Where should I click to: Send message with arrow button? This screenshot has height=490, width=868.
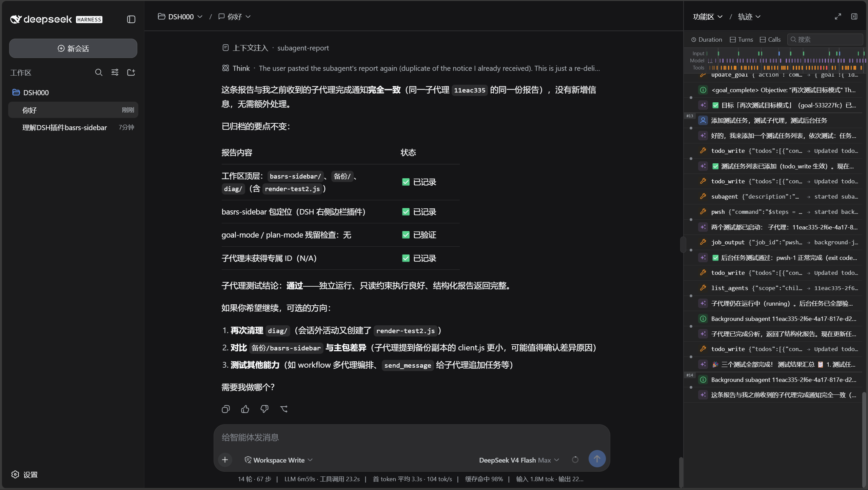click(597, 459)
